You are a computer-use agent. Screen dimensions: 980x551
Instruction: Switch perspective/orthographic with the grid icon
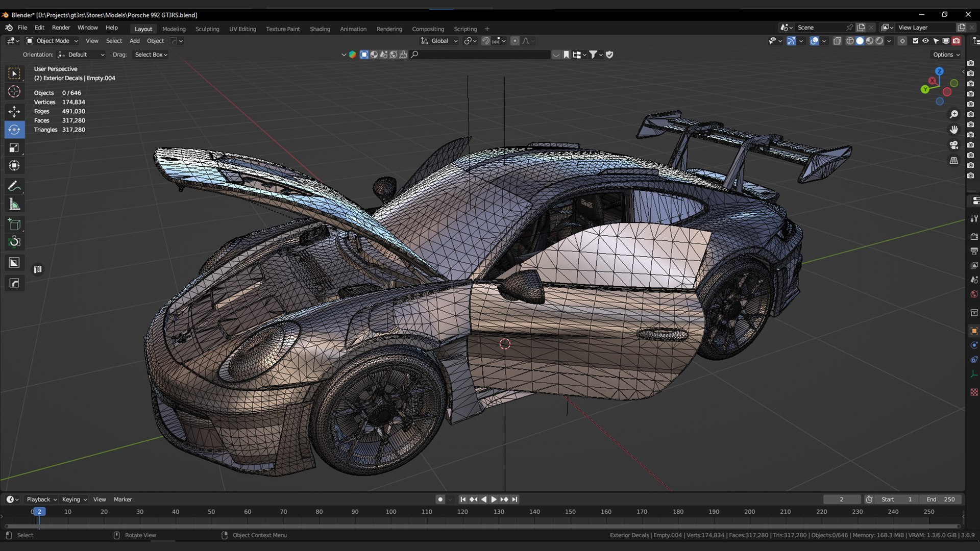[953, 160]
